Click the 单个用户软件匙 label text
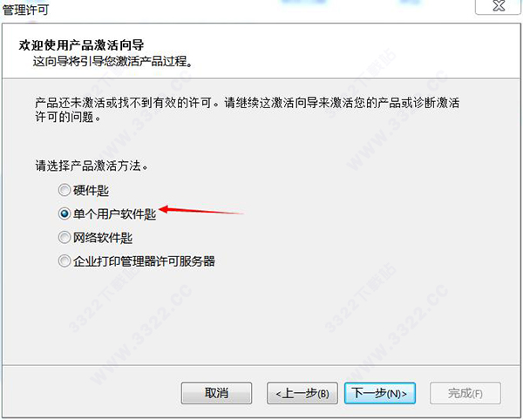 click(x=115, y=214)
